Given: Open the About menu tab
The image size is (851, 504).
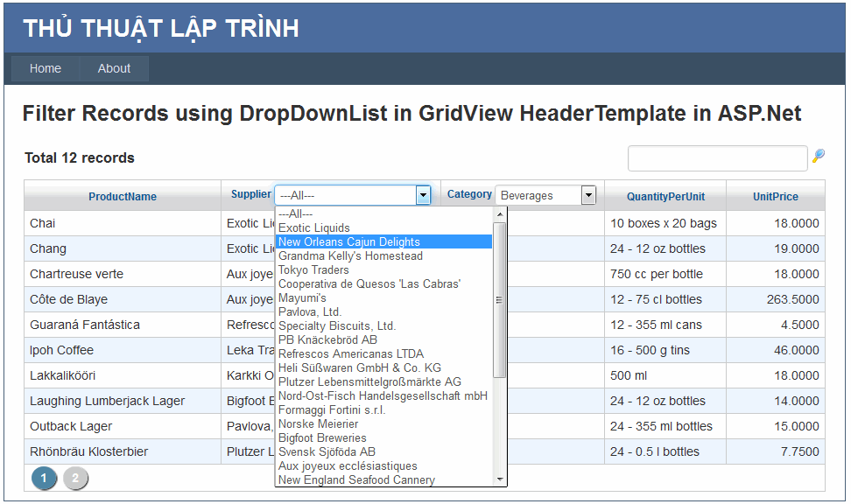Looking at the screenshot, I should coord(114,67).
